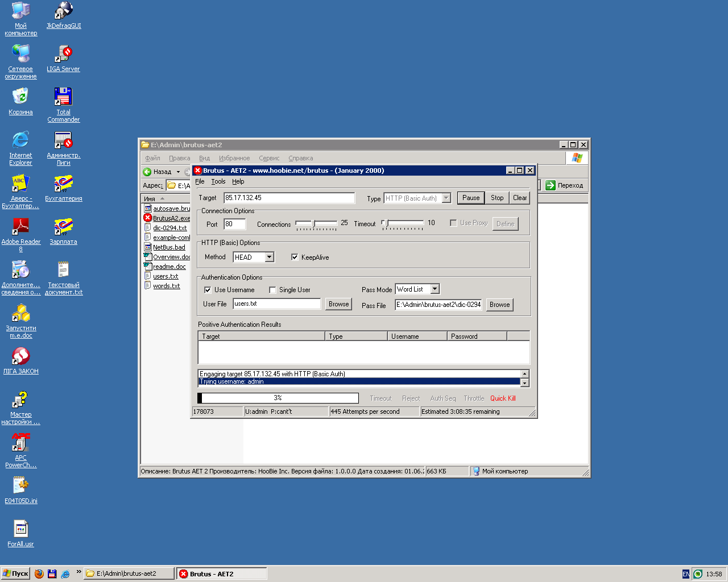Switch to E:\Admin\brutus-aet2 taskbar button
The height and width of the screenshot is (582, 728).
point(129,573)
